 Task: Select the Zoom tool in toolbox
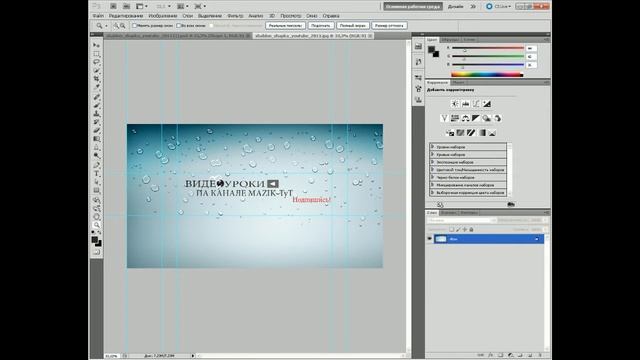(x=96, y=225)
